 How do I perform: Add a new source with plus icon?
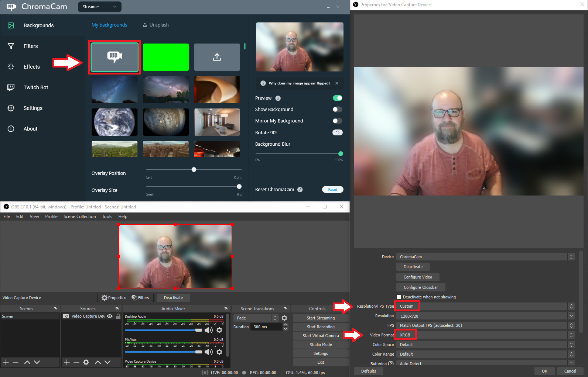[x=66, y=362]
